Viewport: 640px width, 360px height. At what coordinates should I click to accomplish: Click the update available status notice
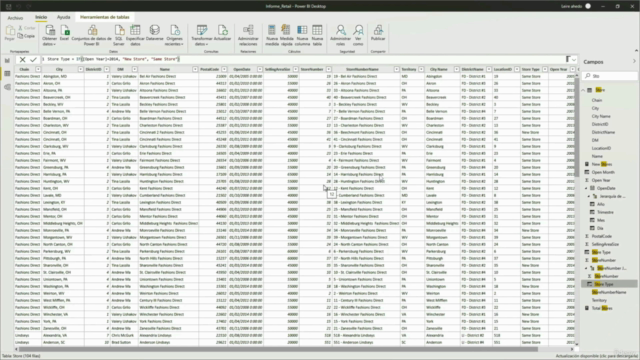(596, 356)
